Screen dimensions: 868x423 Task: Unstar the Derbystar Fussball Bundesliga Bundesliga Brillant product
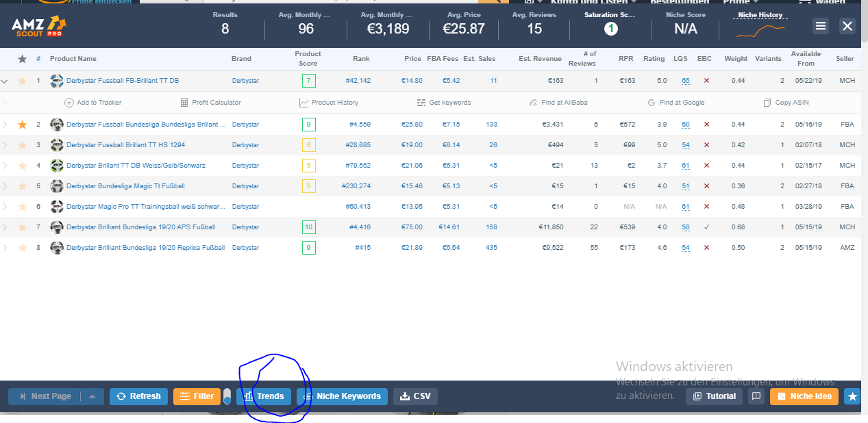click(22, 125)
